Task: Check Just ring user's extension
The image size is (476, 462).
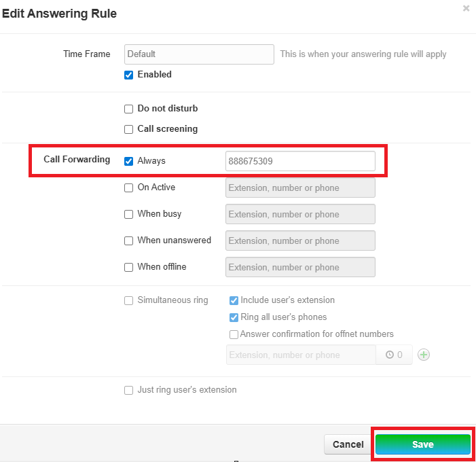Action: pyautogui.click(x=128, y=390)
